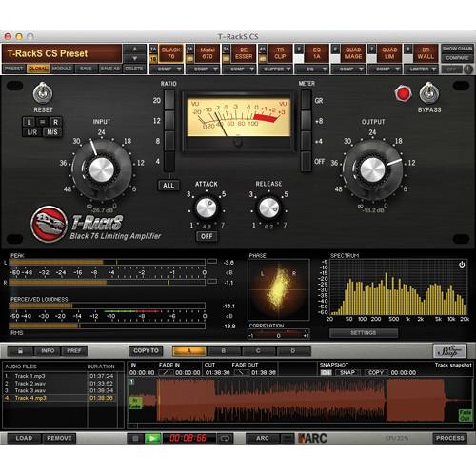
Task: Open the Custom Shop icon
Action: coord(449,351)
